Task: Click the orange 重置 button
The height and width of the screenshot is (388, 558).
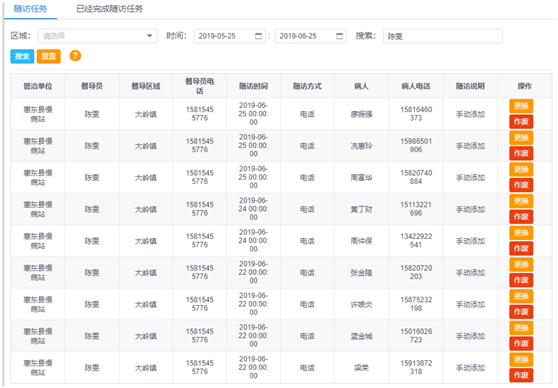Action: pyautogui.click(x=49, y=56)
